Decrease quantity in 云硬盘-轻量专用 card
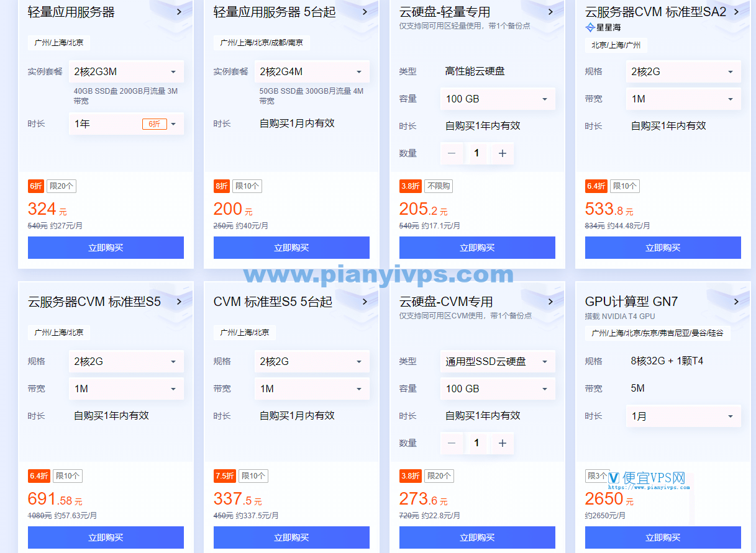 point(452,153)
